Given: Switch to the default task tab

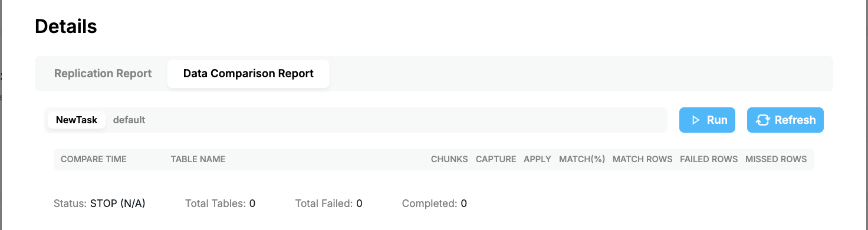Looking at the screenshot, I should click(129, 120).
